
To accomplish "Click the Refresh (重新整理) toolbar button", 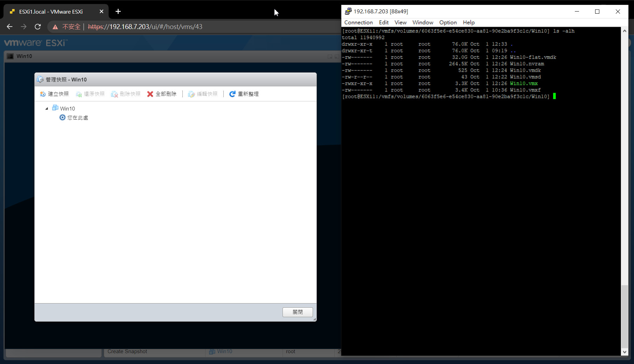I will tap(244, 94).
